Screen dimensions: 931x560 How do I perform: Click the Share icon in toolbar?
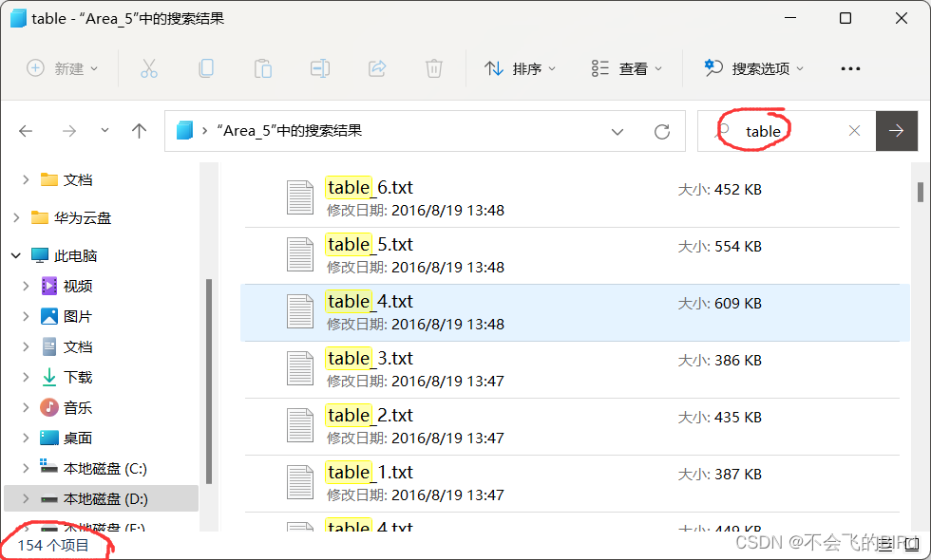(x=377, y=68)
